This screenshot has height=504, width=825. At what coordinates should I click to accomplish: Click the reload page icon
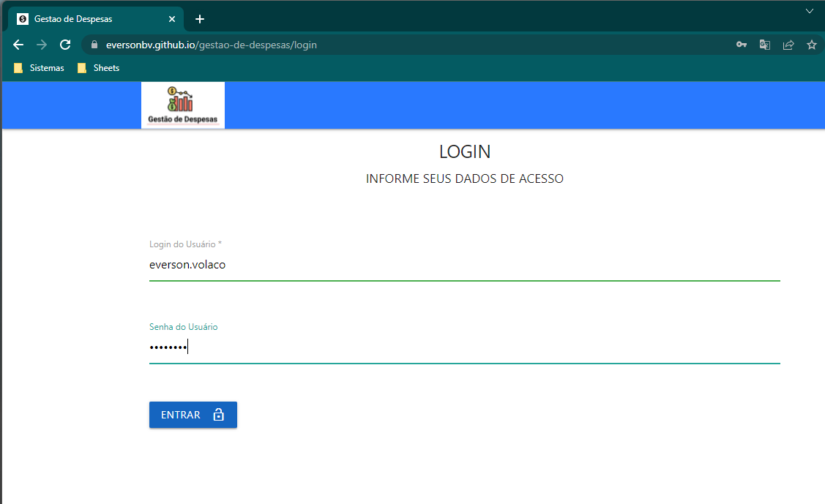tap(64, 45)
